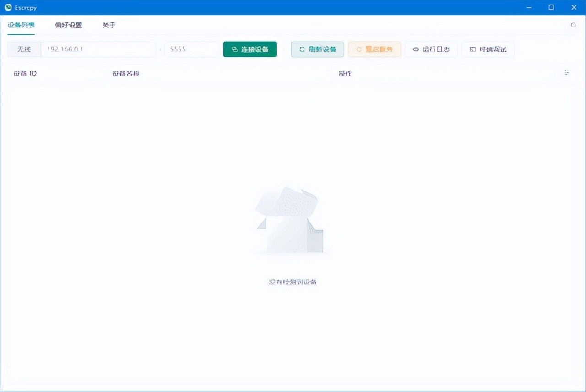Open the table column settings icon
The height and width of the screenshot is (392, 586).
point(567,73)
